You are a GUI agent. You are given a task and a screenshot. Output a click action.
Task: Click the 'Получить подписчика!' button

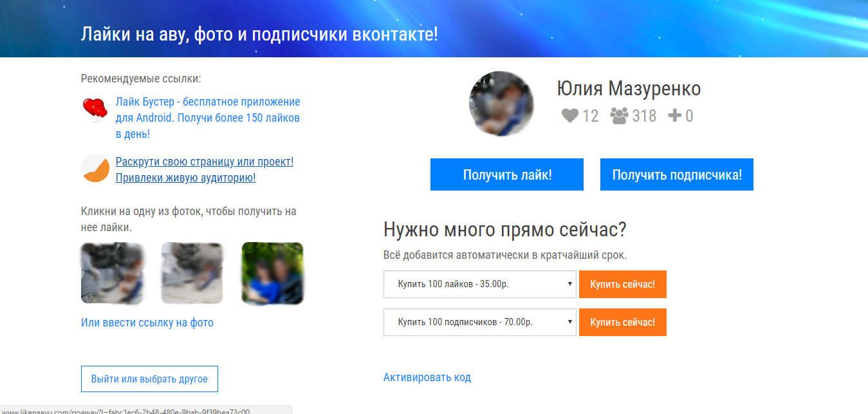(x=676, y=174)
